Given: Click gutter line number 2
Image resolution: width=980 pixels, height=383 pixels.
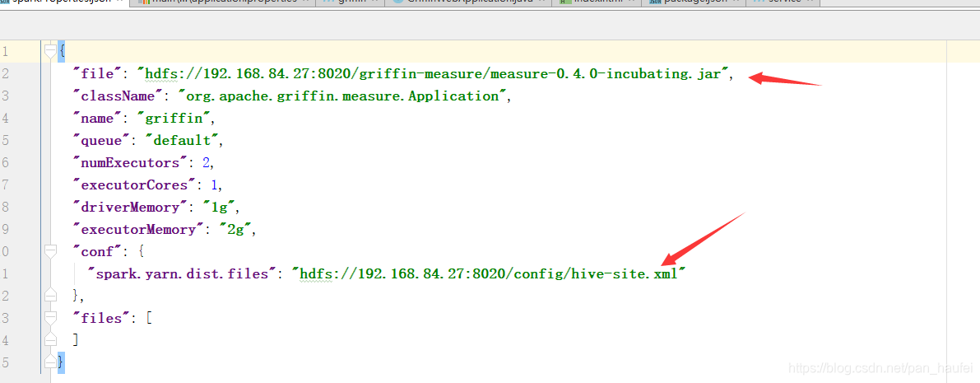Looking at the screenshot, I should click(6, 74).
